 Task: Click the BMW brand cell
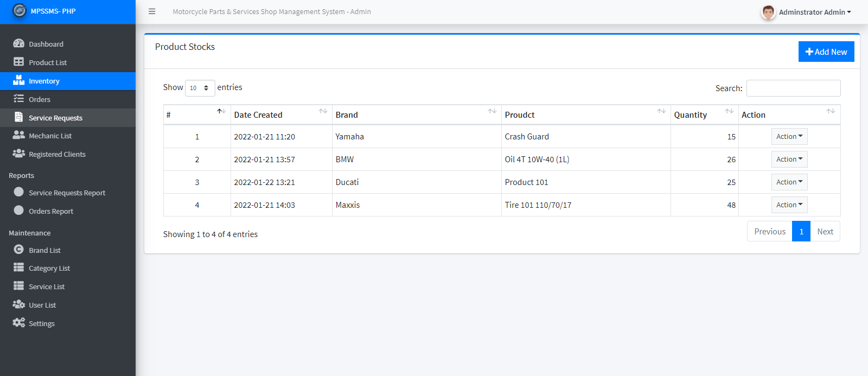point(417,160)
